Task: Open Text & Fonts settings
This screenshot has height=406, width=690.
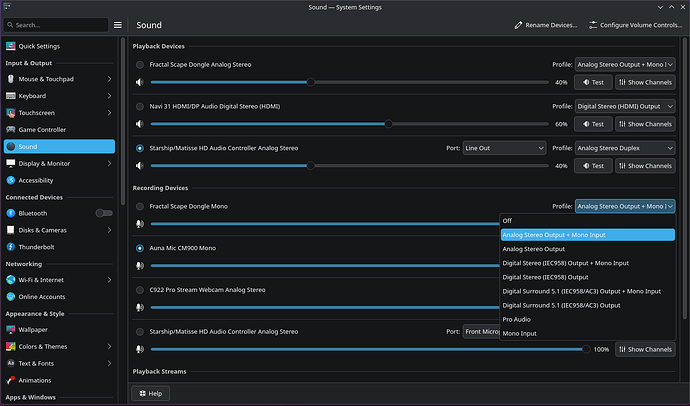Action: (x=59, y=363)
